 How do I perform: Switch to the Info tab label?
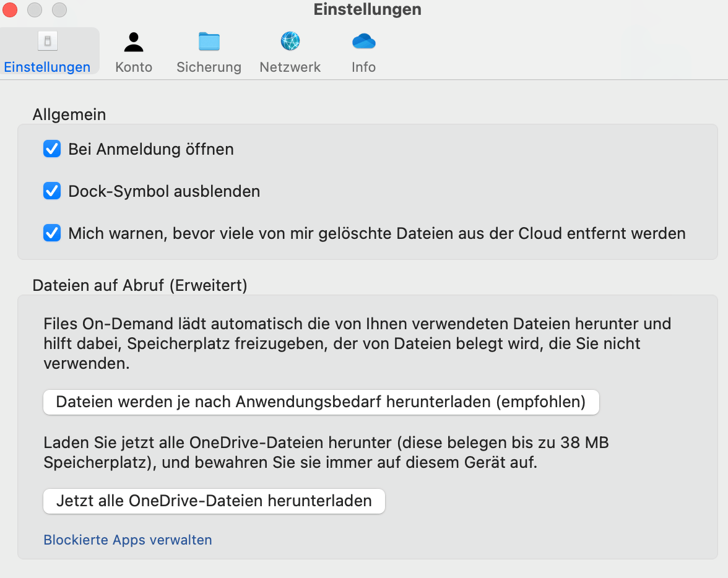point(363,67)
